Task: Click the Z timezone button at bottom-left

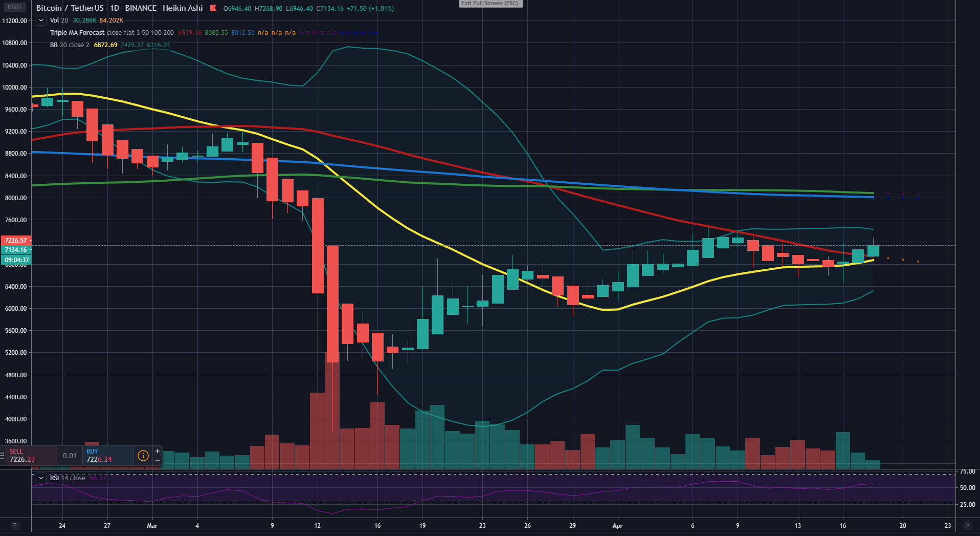Action: [x=15, y=526]
